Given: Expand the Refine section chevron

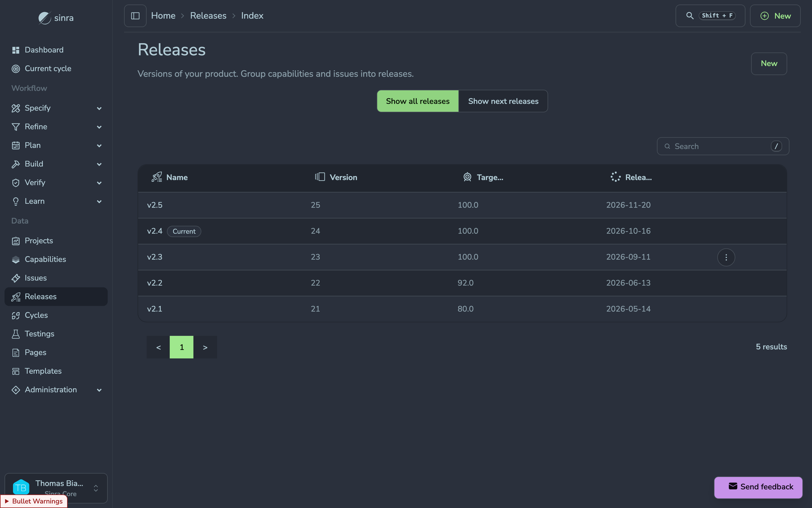Looking at the screenshot, I should (x=99, y=127).
